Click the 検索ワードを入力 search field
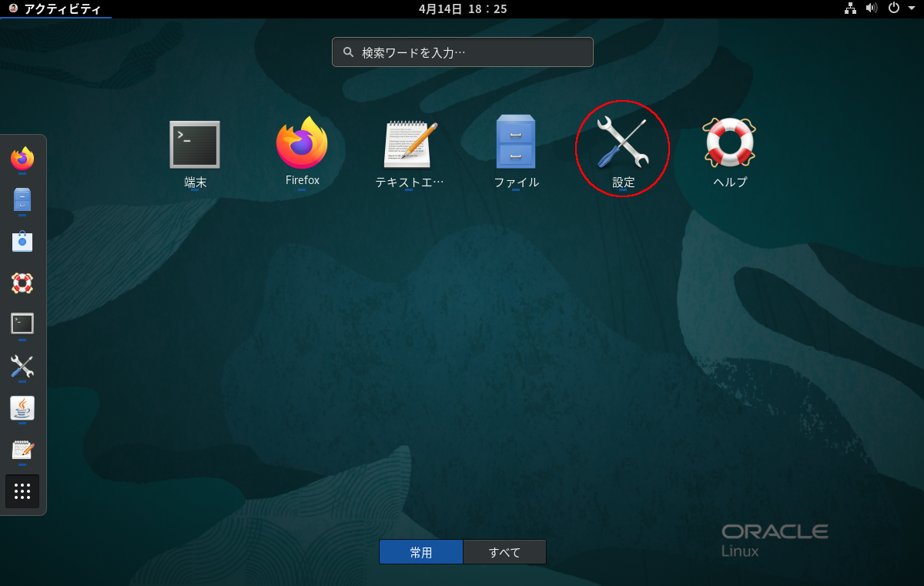924x586 pixels. coord(463,52)
